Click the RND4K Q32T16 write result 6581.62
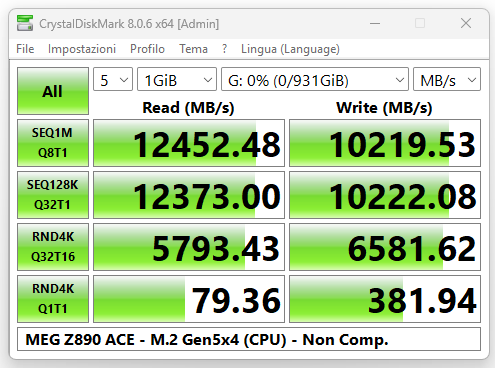The height and width of the screenshot is (368, 495). pos(385,247)
